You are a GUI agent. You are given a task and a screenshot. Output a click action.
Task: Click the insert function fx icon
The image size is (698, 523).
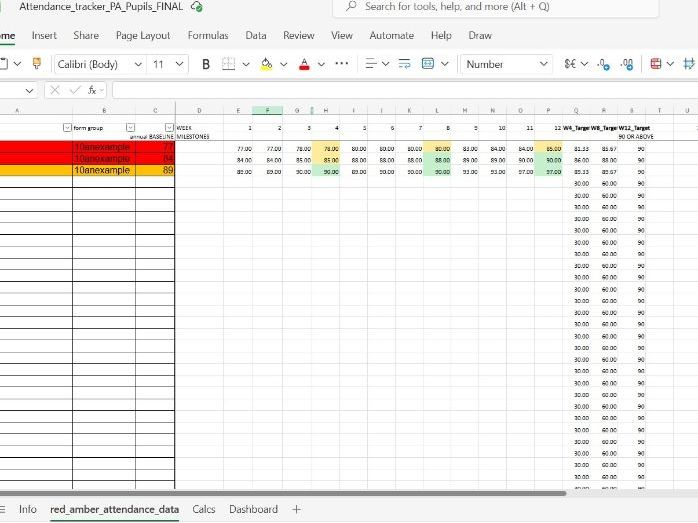[x=92, y=90]
